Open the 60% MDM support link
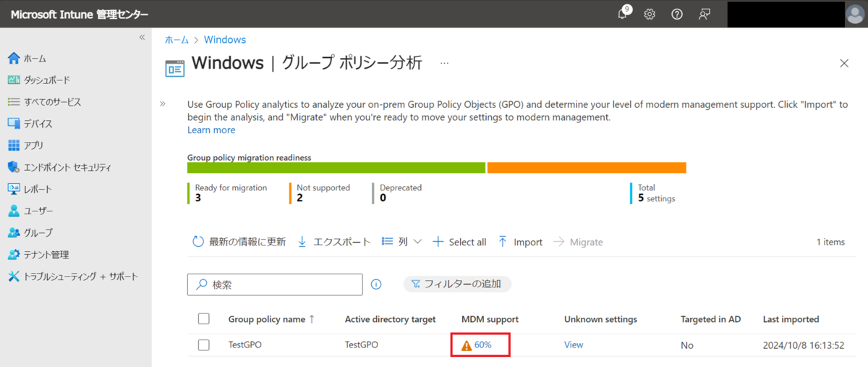Screen dimensions: 868x367 482,345
